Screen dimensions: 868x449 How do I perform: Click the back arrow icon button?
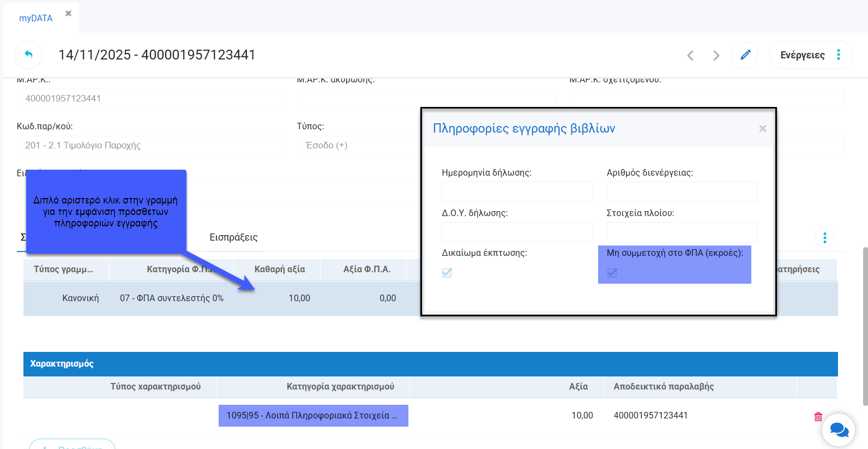click(28, 55)
